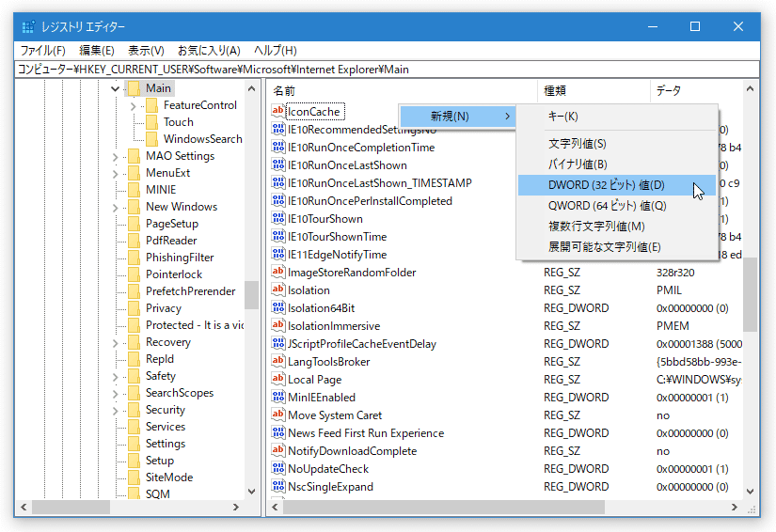Open the ヘルプ(H) menu
Viewport: 776px width, 532px height.
coord(276,51)
